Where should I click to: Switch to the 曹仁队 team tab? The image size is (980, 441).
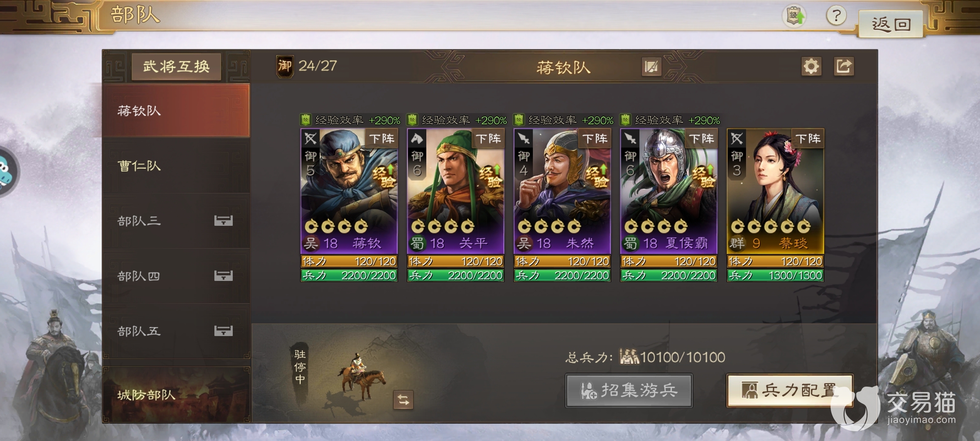(176, 165)
